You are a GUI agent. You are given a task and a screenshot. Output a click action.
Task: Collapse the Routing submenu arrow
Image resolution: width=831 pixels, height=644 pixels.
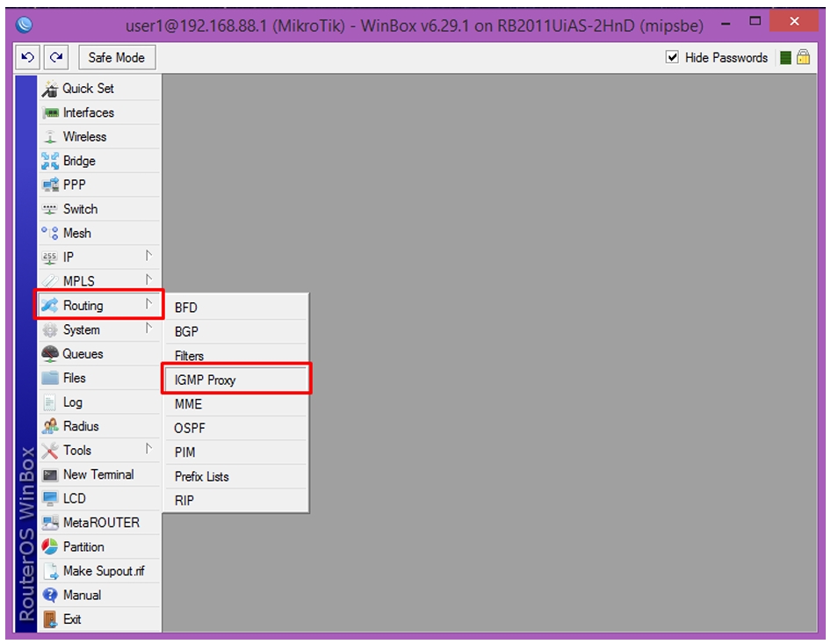pyautogui.click(x=149, y=305)
